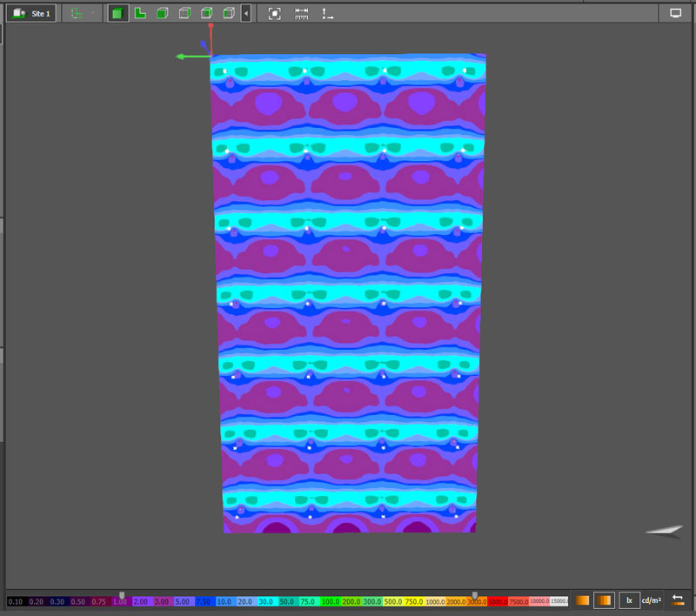Screen dimensions: 696x616
Task: Select the solid top view icon
Action: coord(117,13)
